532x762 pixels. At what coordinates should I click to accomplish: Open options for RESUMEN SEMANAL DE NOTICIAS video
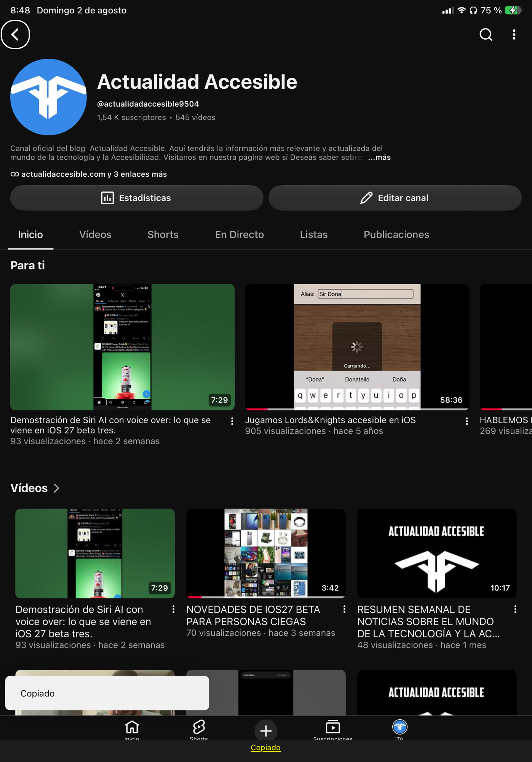[x=515, y=609]
